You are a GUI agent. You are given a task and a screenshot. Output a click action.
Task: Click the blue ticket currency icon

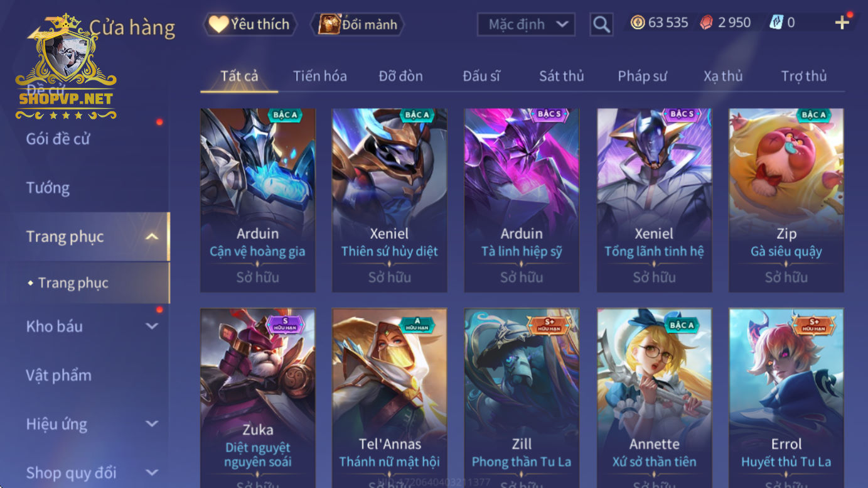[776, 23]
